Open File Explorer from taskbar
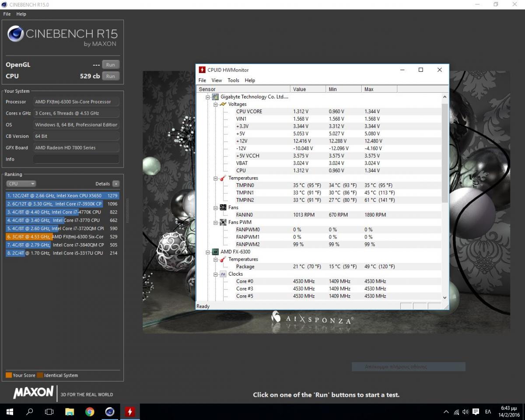 tap(70, 412)
